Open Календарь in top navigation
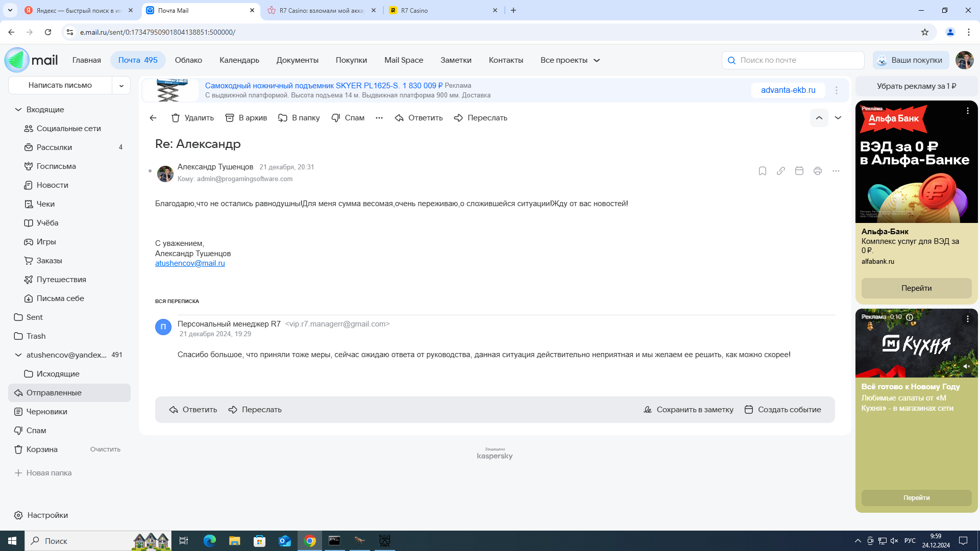980x551 pixels. [239, 60]
